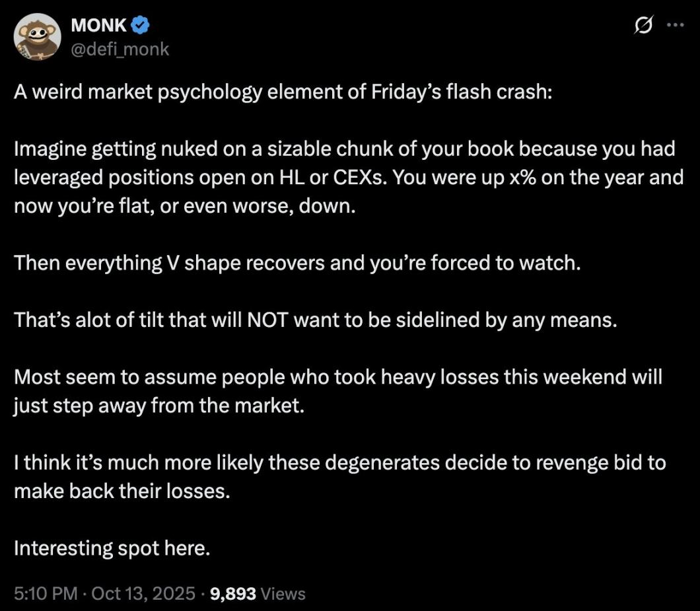Open MONK's profile avatar picture
The width and height of the screenshot is (700, 611).
point(37,37)
